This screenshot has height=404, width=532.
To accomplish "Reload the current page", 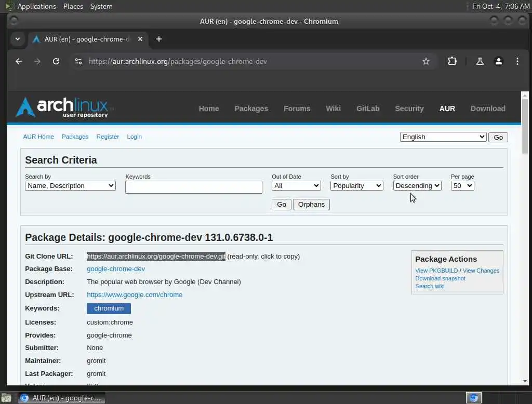I will click(x=56, y=61).
